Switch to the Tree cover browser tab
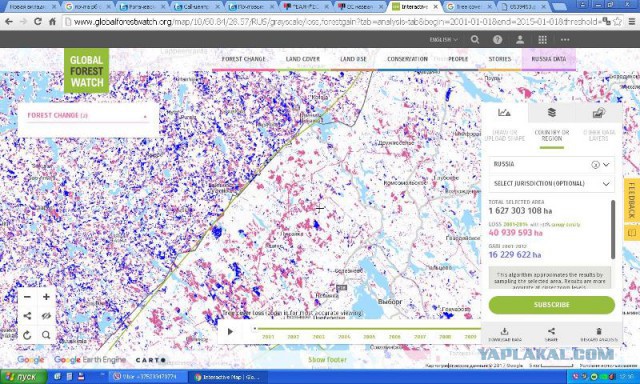Screen dimensions: 640x384 point(468,7)
